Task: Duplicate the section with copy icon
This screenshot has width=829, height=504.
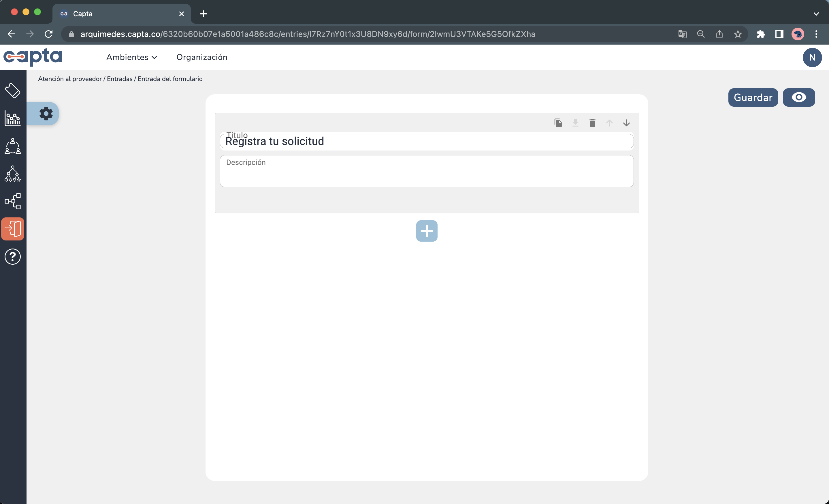Action: click(x=558, y=123)
